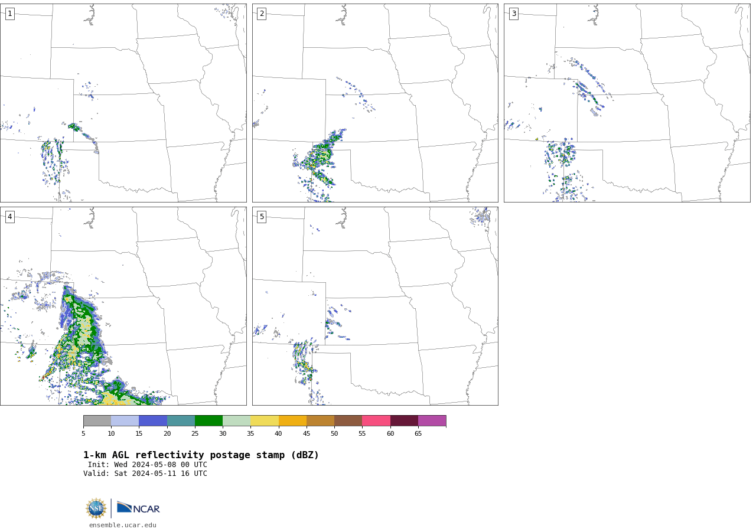Open ensemble member 2 reflectivity map
This screenshot has height=532, width=756.
pos(375,103)
